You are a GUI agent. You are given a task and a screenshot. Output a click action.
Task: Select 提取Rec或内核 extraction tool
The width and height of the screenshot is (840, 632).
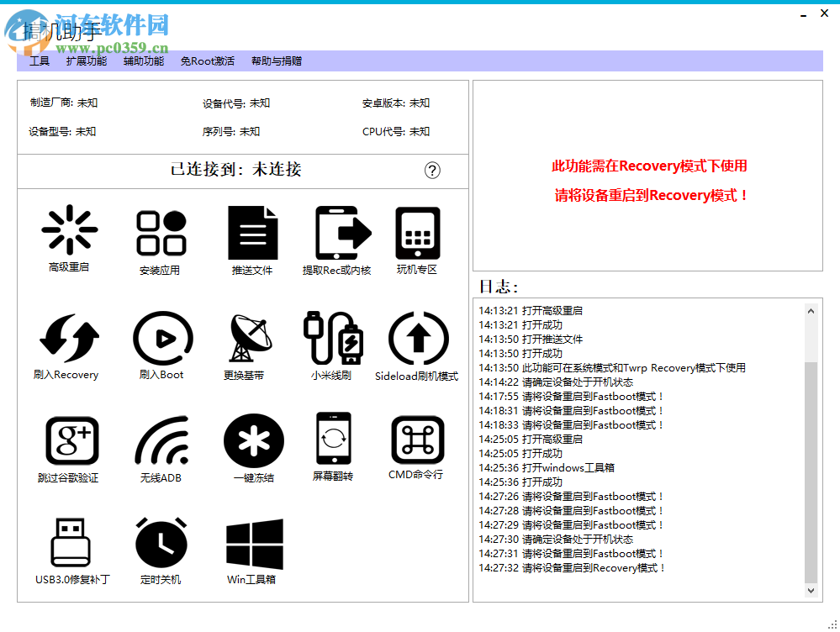pyautogui.click(x=337, y=240)
